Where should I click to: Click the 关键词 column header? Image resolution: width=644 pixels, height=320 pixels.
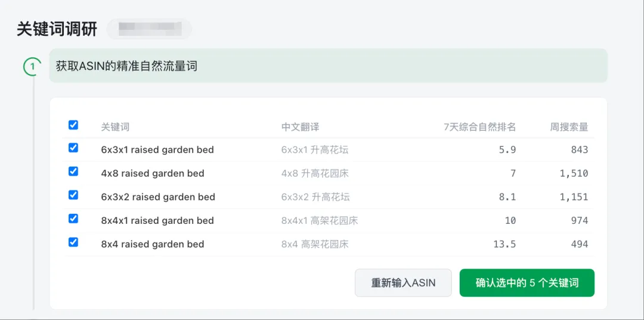[115, 127]
